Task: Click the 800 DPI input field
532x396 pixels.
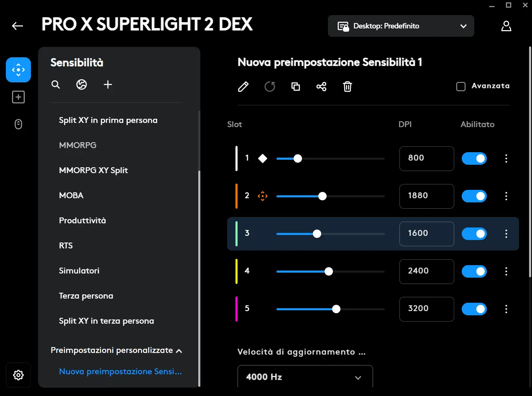Action: pyautogui.click(x=427, y=158)
